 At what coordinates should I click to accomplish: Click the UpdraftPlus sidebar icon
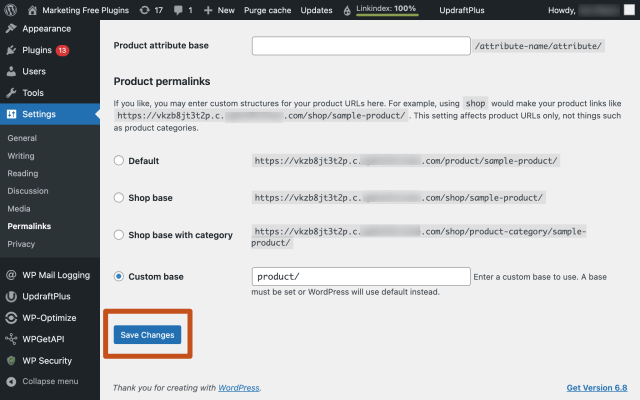point(11,296)
